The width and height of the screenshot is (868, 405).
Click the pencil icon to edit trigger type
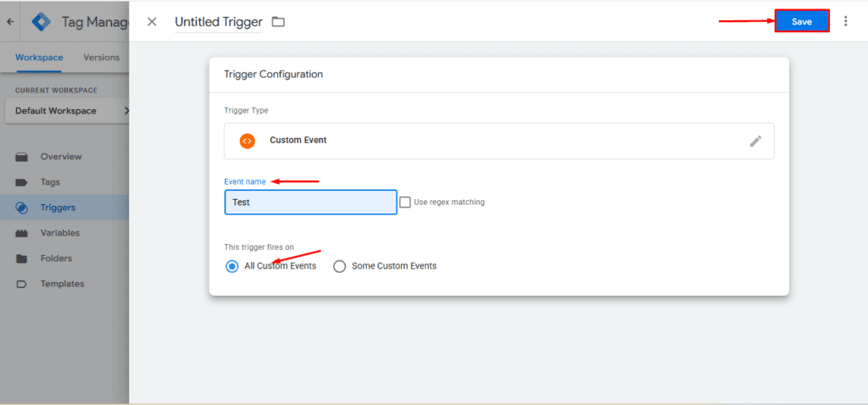click(x=755, y=141)
